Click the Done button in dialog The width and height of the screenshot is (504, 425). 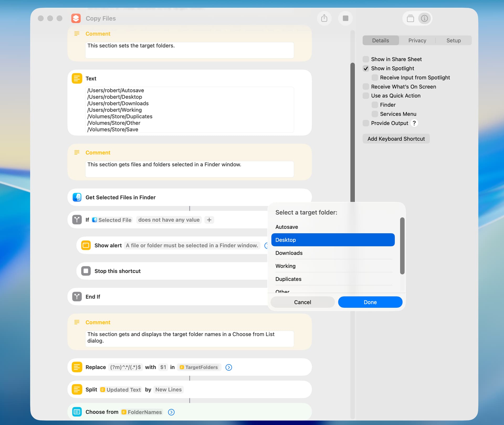click(x=370, y=302)
